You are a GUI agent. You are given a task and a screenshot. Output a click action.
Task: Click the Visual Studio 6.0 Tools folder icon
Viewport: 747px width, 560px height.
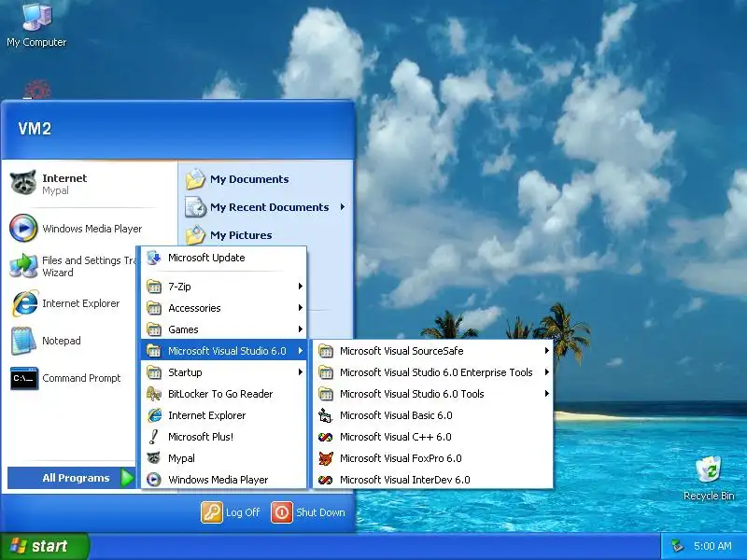(326, 394)
